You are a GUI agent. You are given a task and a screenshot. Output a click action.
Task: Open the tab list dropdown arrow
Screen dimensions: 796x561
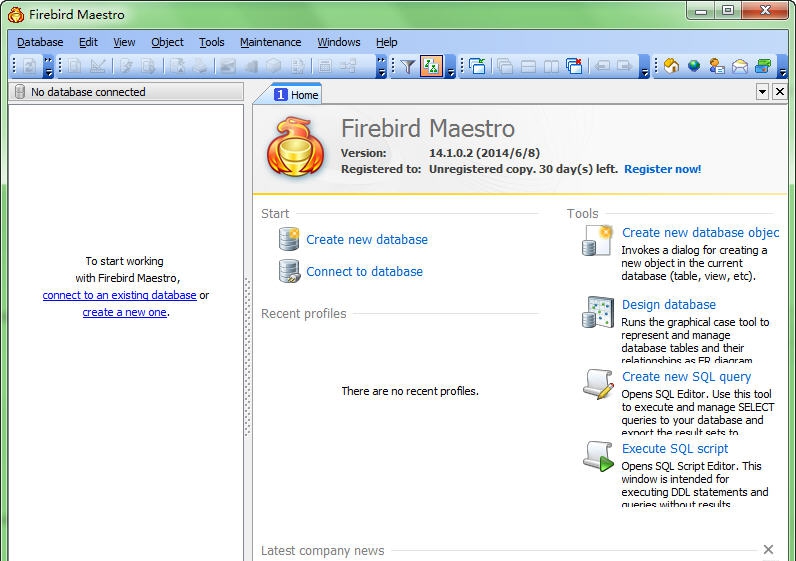762,92
